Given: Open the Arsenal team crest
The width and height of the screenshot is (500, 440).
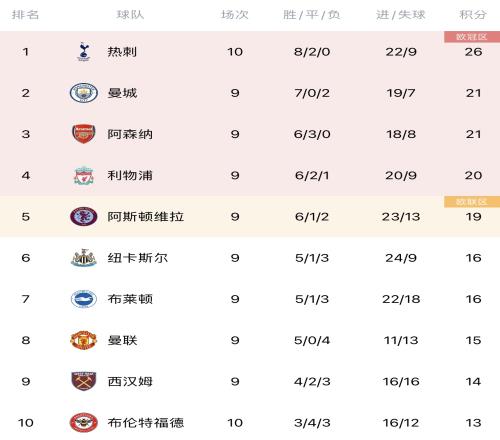Looking at the screenshot, I should pos(84,134).
